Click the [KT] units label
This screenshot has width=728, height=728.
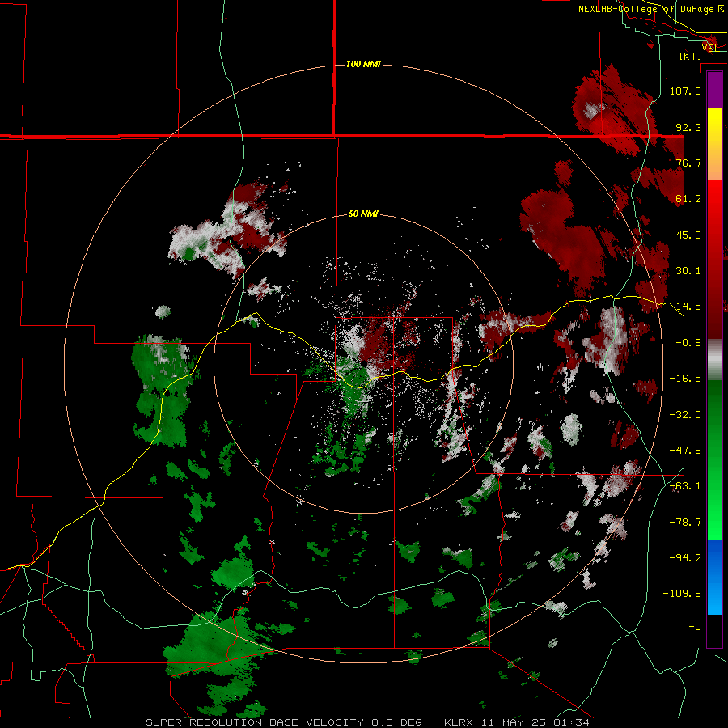[691, 56]
